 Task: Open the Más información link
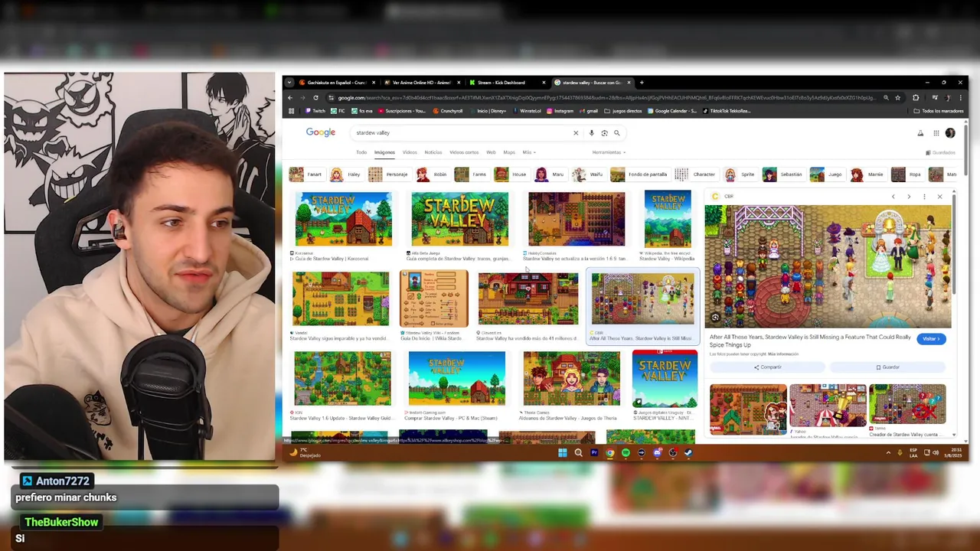coord(783,354)
